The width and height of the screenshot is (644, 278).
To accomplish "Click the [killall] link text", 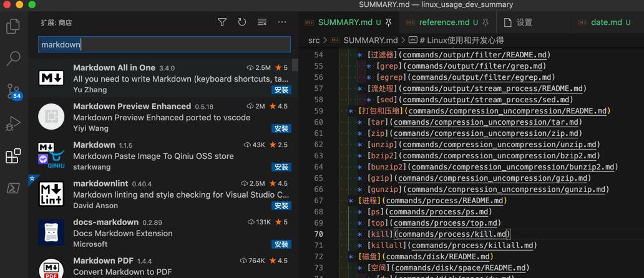I will pos(386,246).
